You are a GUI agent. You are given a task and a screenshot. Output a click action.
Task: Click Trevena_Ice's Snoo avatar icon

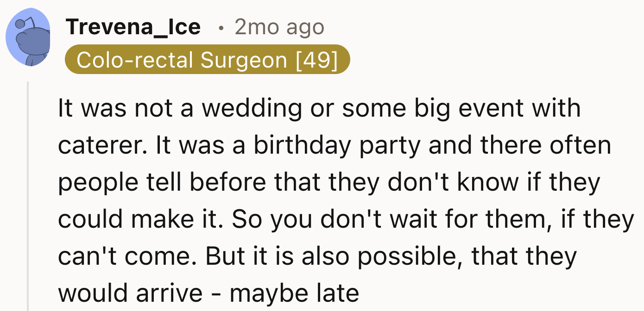point(28,38)
